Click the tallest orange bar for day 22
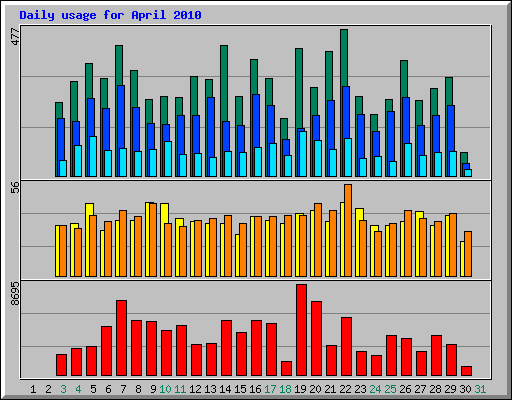The image size is (512, 400). point(348,230)
